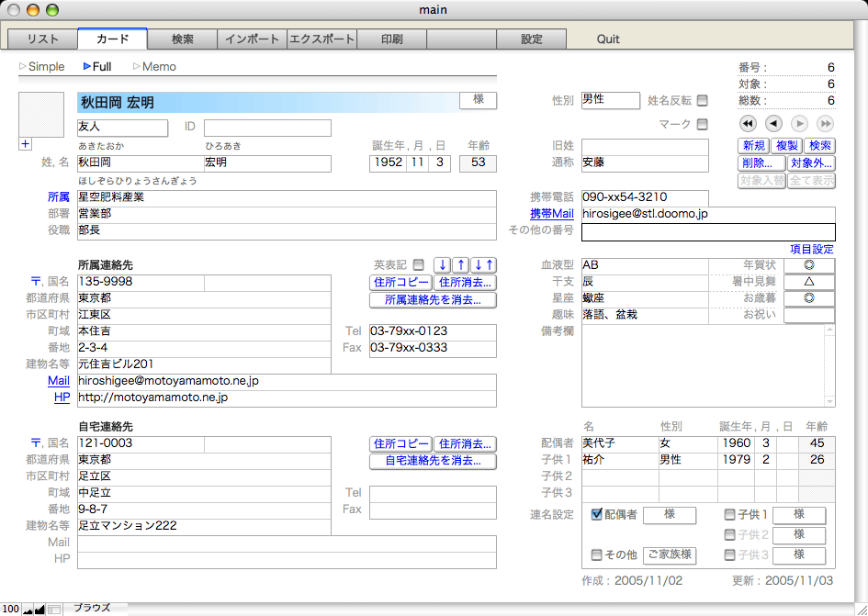Viewport: 868px width, 616px height.
Task: Click 所属連絡先を消去... button
Action: coord(433,300)
